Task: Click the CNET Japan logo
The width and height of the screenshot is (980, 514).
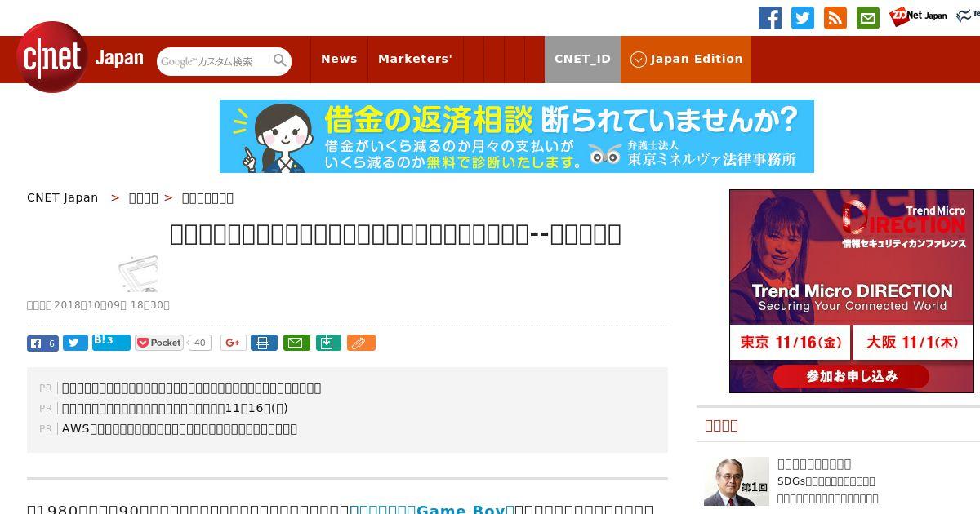Action: pos(80,57)
